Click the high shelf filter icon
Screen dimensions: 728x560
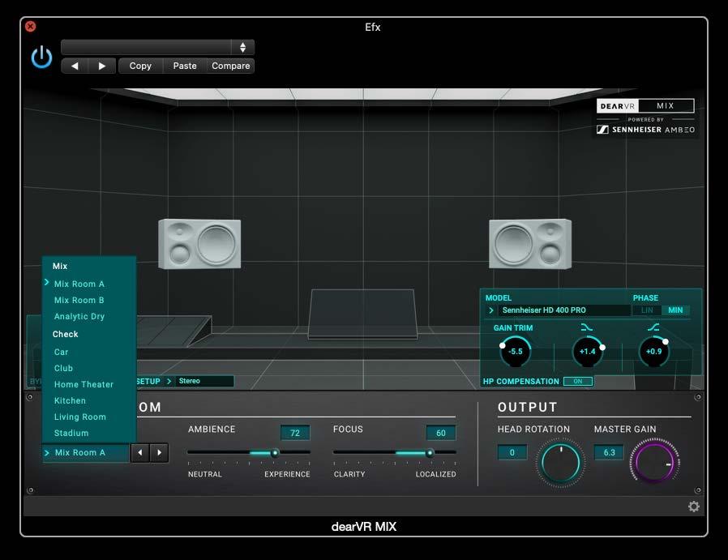click(x=653, y=327)
